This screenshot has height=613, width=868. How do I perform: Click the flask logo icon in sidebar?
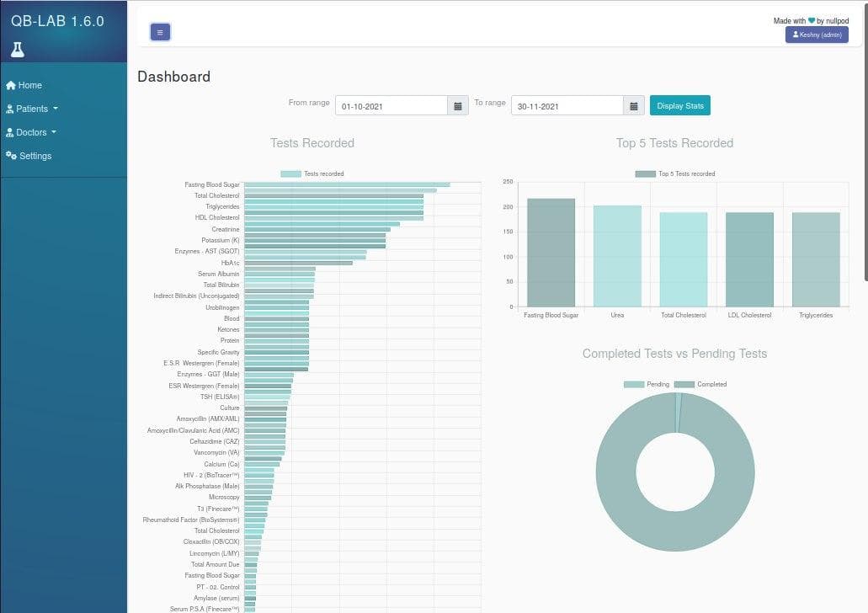coord(18,50)
